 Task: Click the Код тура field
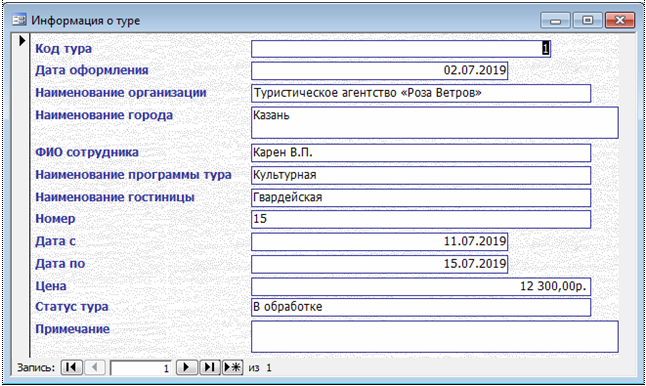click(400, 49)
